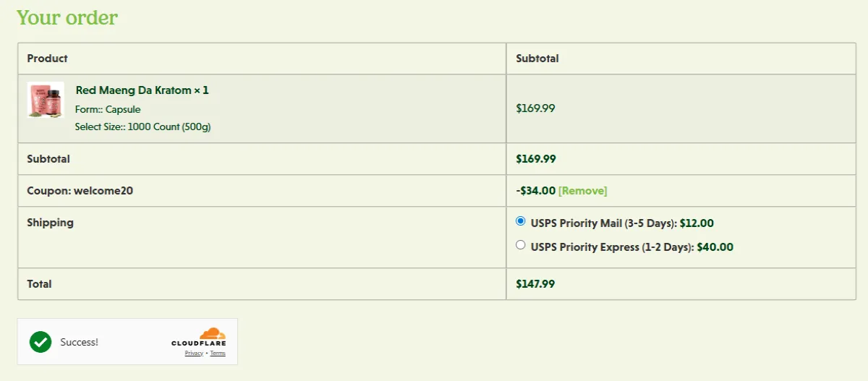868x381 pixels.
Task: Click the "Your order" heading
Action: (67, 17)
